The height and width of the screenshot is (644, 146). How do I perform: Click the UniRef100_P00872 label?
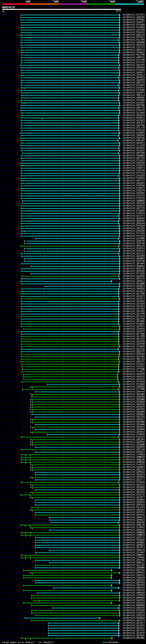pyautogui.click(x=134, y=371)
